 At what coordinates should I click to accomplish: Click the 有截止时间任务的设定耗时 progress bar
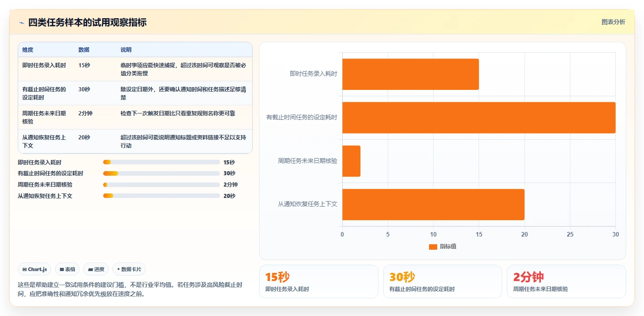[161, 173]
